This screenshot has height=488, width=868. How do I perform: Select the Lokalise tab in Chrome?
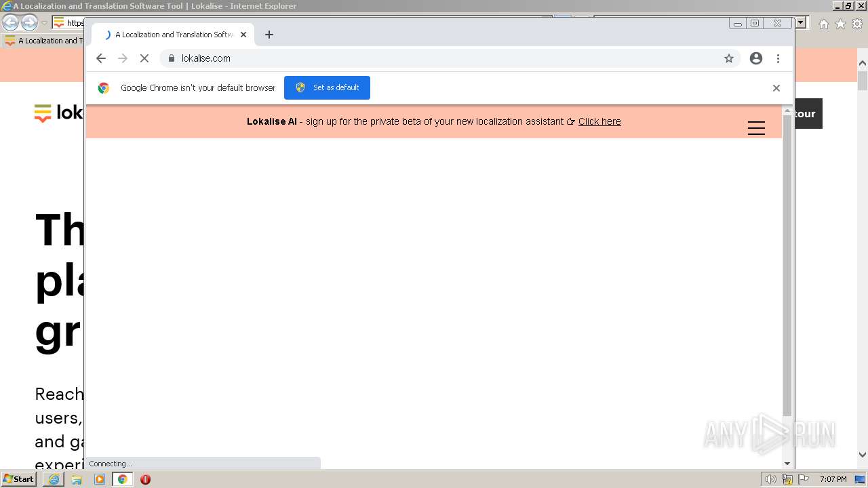click(x=173, y=35)
